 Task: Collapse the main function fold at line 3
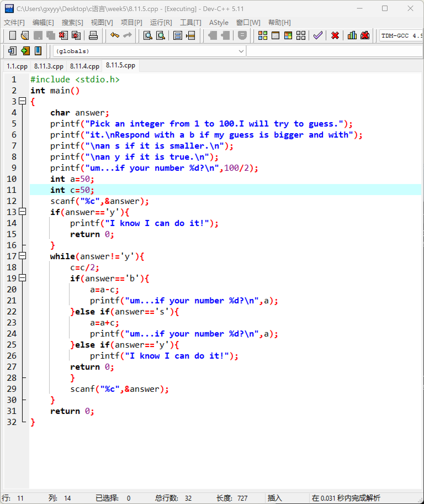(x=22, y=101)
